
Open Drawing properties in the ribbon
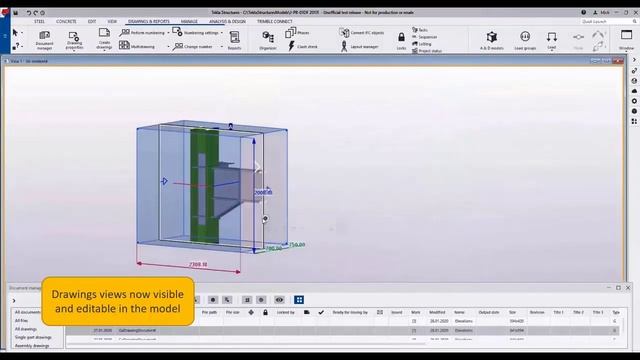click(74, 40)
